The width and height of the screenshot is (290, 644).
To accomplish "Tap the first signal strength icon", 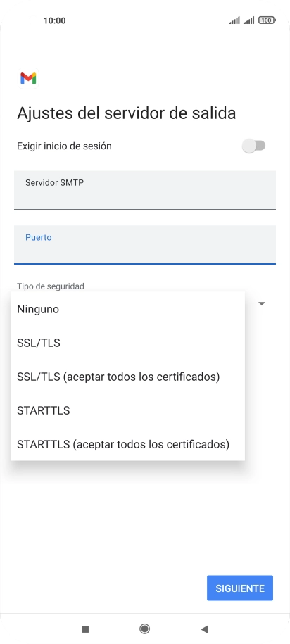I will (234, 20).
